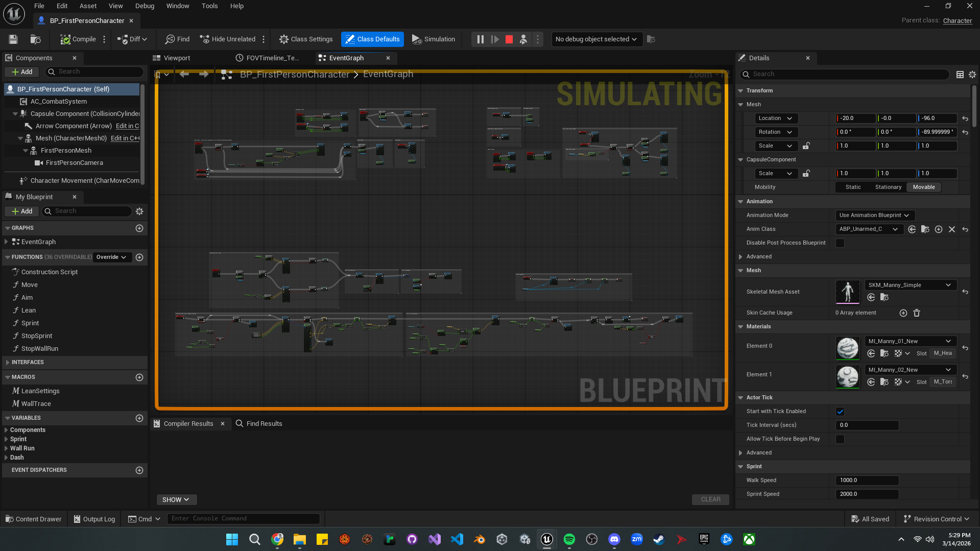Stop the running simulation
The image size is (980, 551).
point(509,39)
